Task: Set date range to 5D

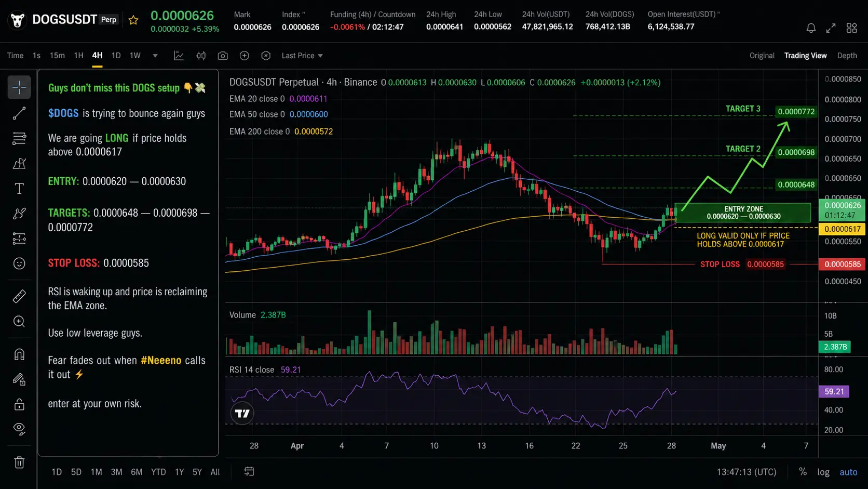Action: coord(76,472)
